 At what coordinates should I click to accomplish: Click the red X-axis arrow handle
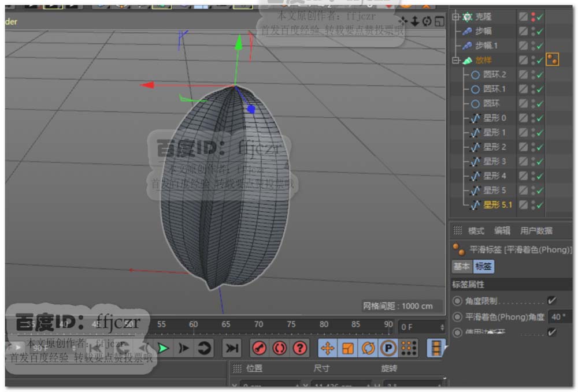click(147, 85)
